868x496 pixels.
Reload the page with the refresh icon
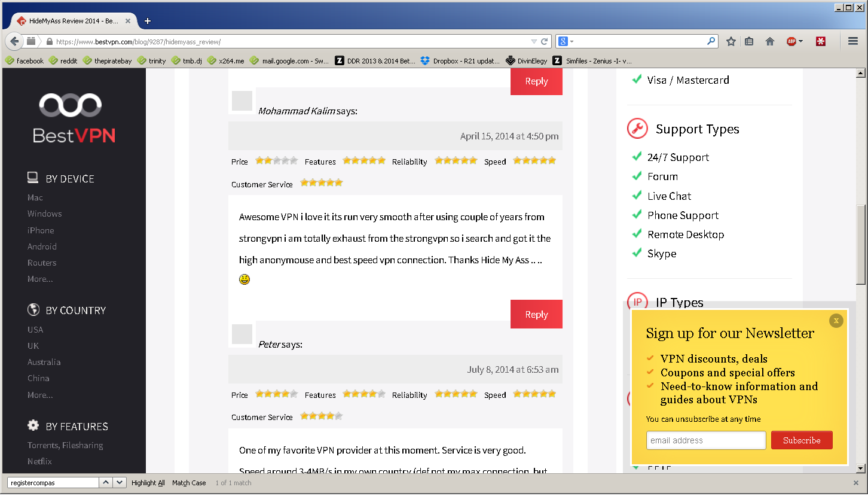click(544, 42)
